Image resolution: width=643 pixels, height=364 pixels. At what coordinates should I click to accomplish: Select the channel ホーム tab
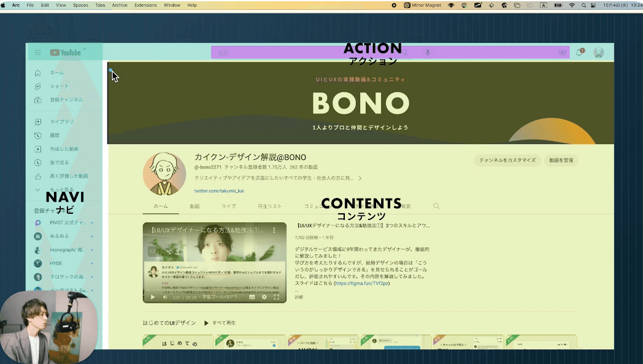(x=161, y=207)
